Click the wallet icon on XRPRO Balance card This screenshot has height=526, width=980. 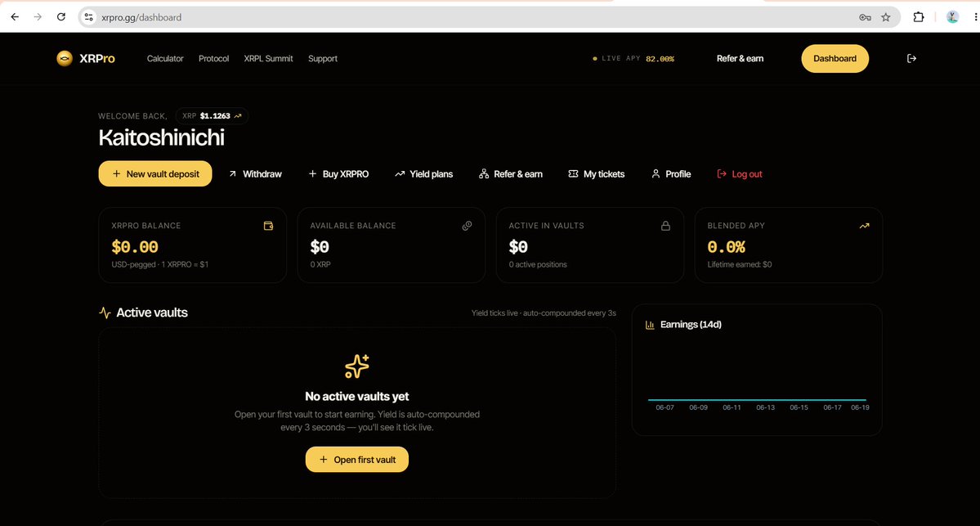[x=268, y=226]
